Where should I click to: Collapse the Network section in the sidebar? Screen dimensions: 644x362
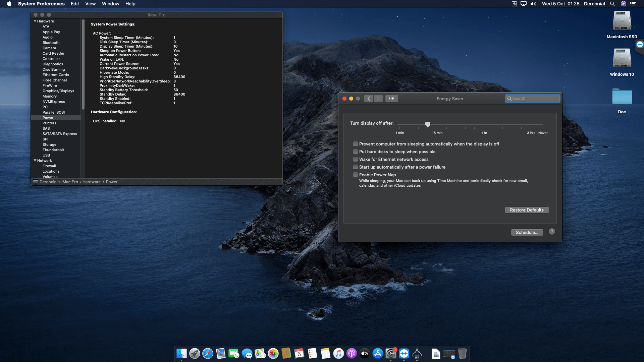35,160
